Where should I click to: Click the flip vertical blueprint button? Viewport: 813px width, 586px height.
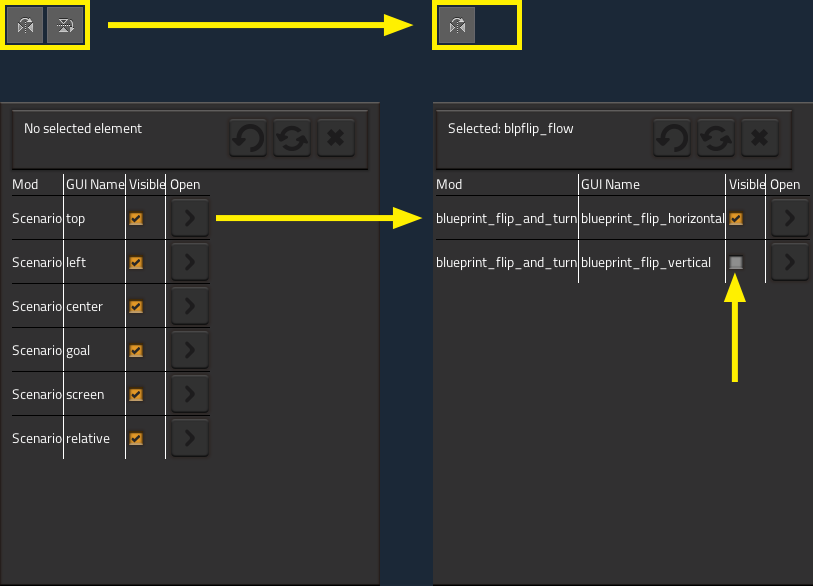point(65,27)
